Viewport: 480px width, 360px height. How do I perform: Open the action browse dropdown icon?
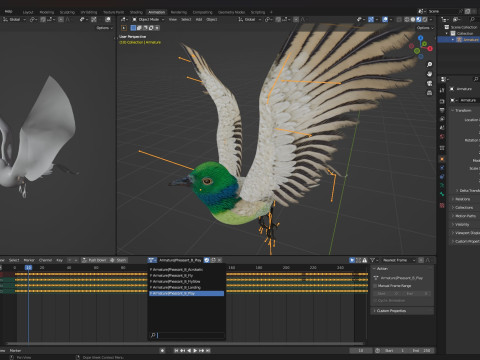[x=152, y=260]
